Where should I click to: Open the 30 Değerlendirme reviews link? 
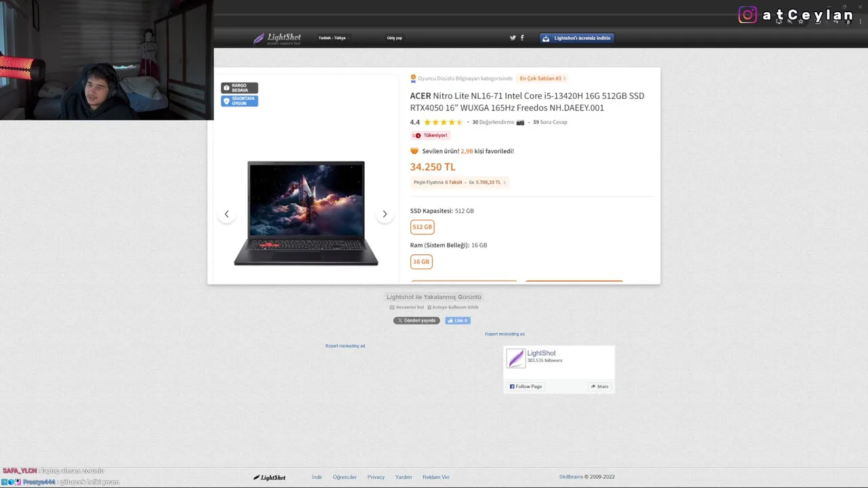(x=492, y=123)
